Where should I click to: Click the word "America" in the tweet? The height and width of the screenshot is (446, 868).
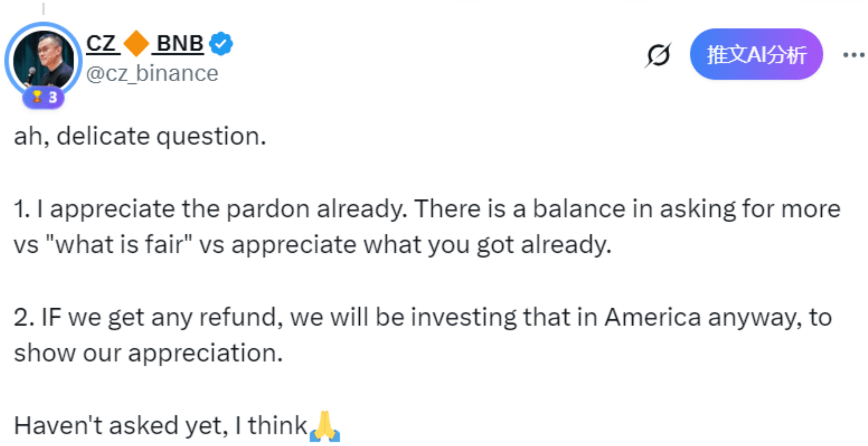coord(652,317)
